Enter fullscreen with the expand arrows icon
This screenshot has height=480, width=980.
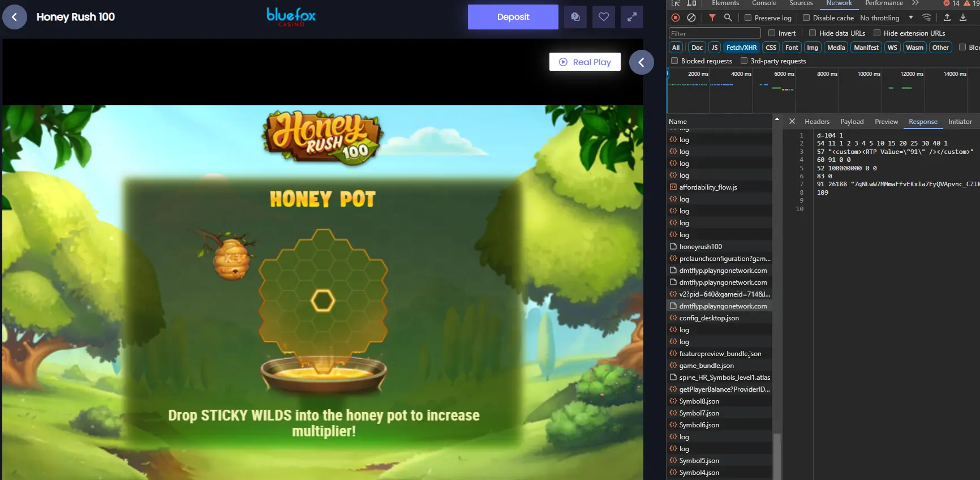click(632, 17)
